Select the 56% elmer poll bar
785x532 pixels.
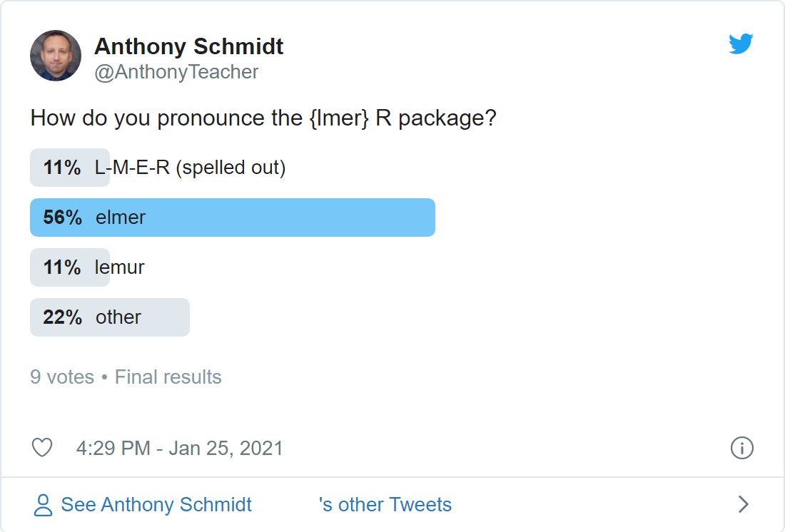(x=233, y=218)
